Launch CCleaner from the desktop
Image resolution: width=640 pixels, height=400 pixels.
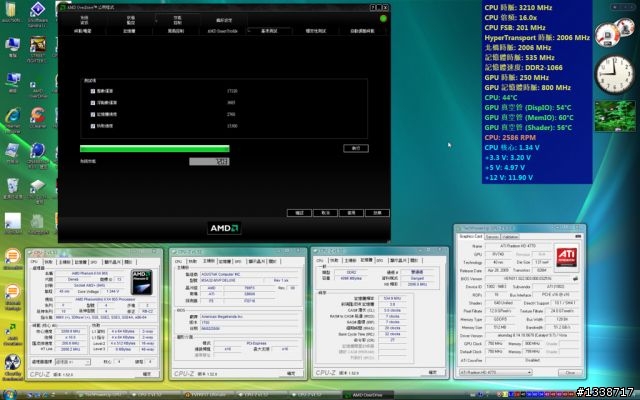tap(38, 118)
